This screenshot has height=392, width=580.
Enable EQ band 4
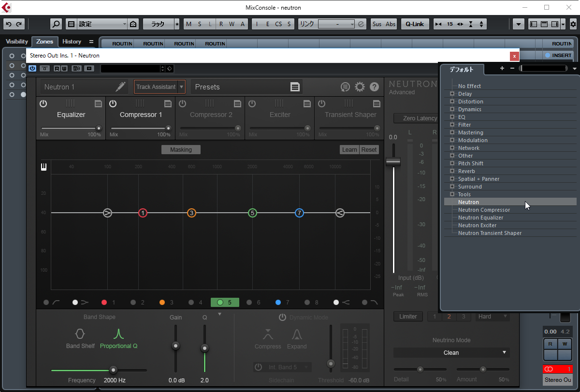point(191,303)
